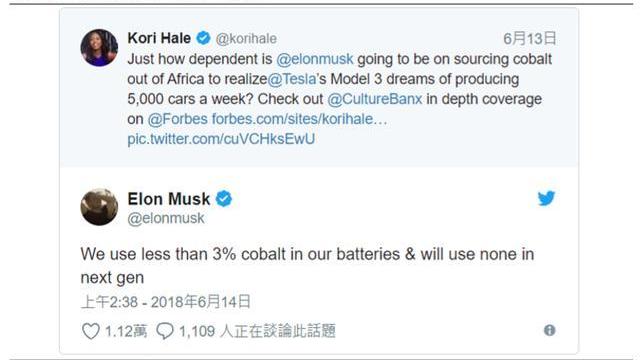Open the forbes.com/sites/korihale link
The height and width of the screenshot is (360, 640).
pos(300,119)
